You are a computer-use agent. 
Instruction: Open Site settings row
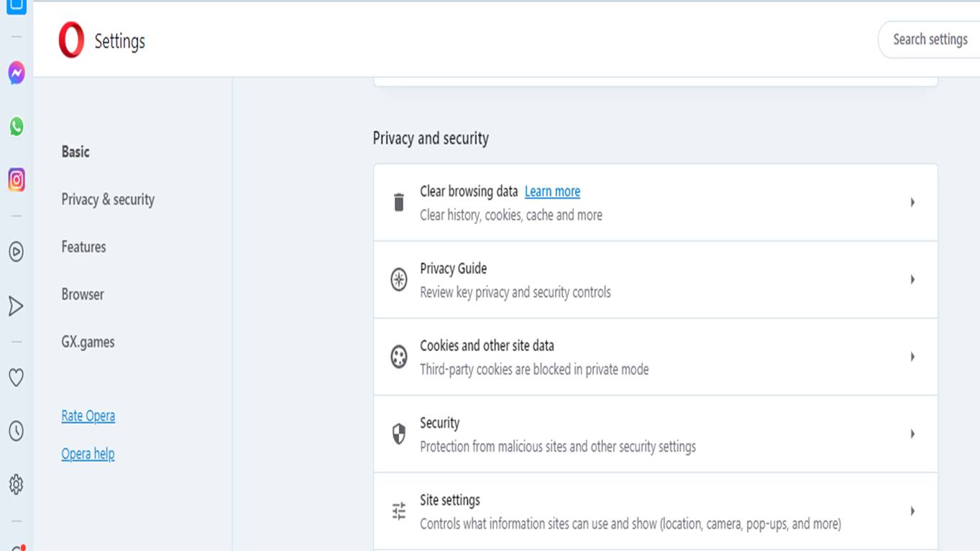pos(654,511)
